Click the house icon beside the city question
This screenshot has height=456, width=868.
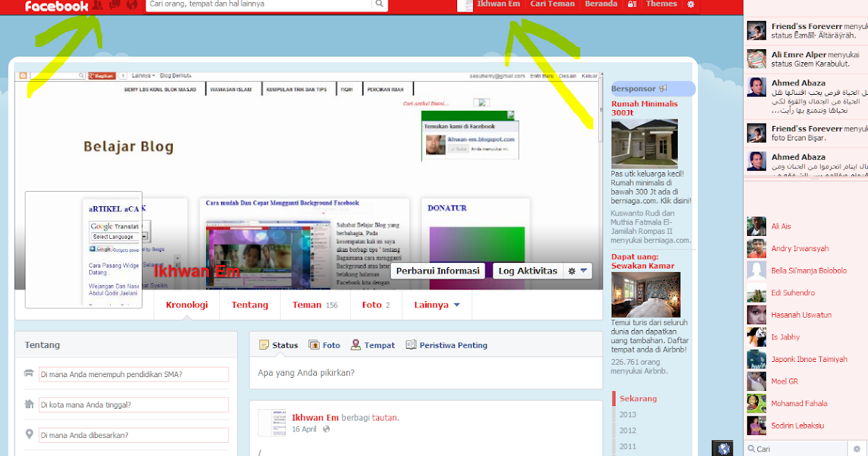[29, 404]
